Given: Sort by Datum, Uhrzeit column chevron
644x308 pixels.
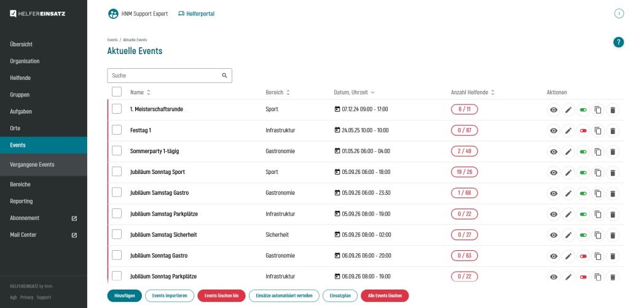Looking at the screenshot, I should [x=372, y=92].
